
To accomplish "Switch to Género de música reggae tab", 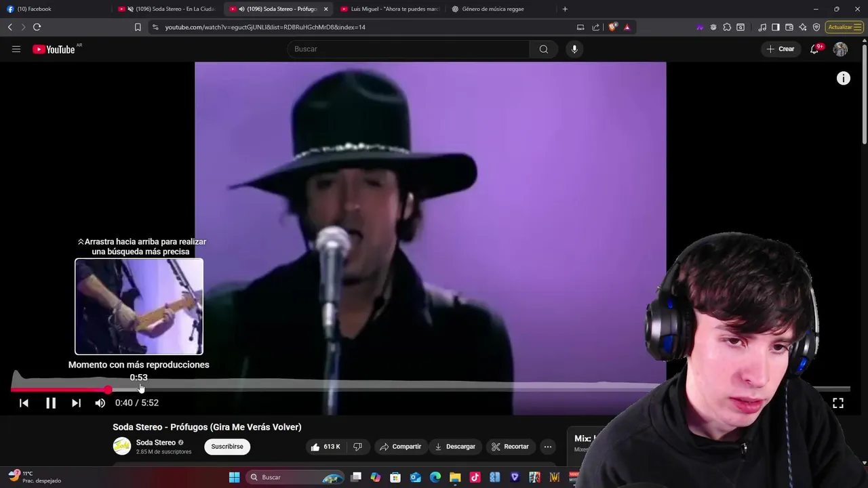I will click(x=502, y=9).
